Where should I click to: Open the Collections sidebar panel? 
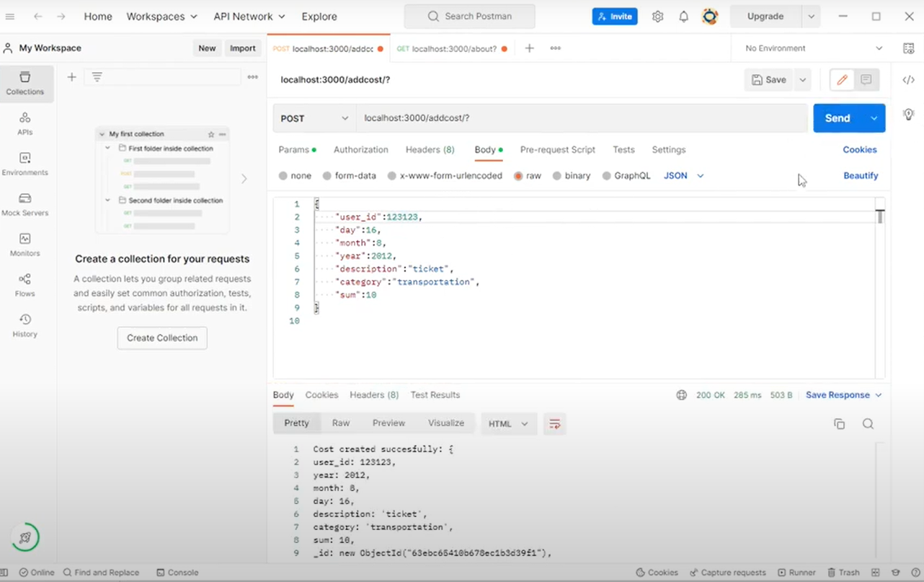(x=25, y=84)
